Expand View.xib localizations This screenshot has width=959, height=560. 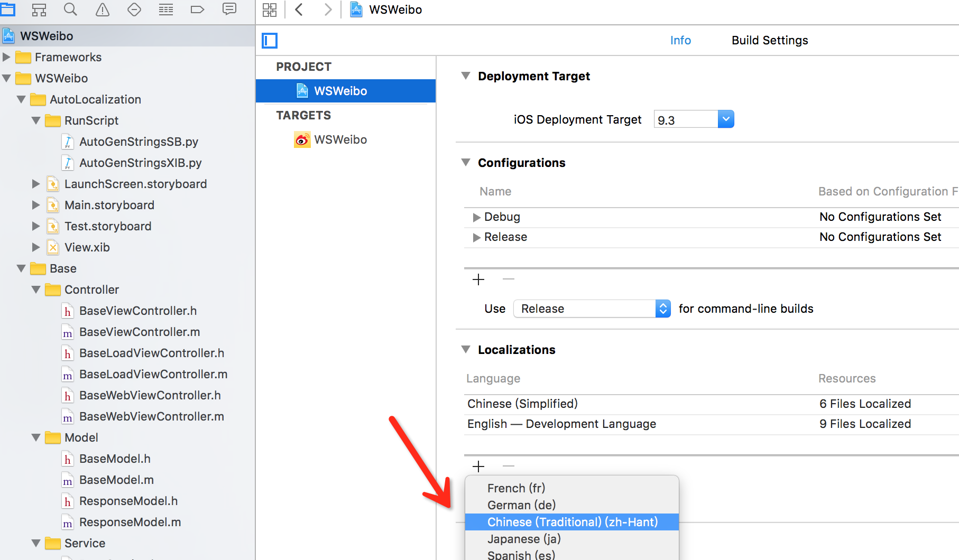(x=36, y=247)
